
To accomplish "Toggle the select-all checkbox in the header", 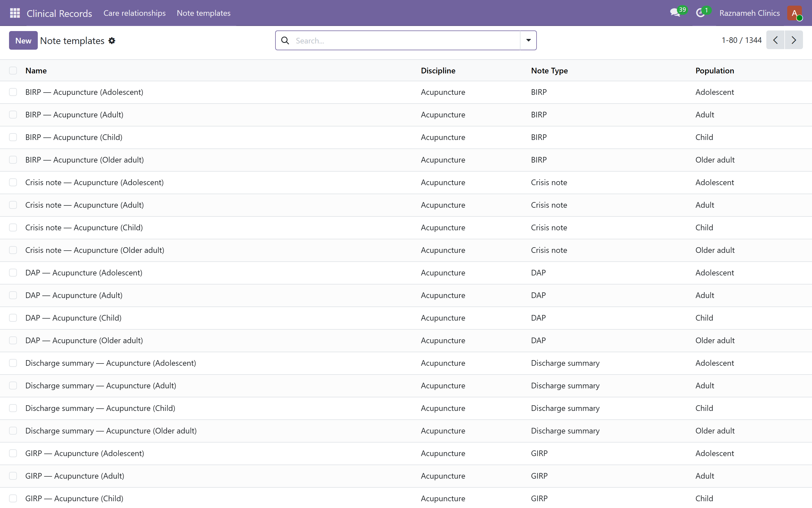I will click(13, 71).
